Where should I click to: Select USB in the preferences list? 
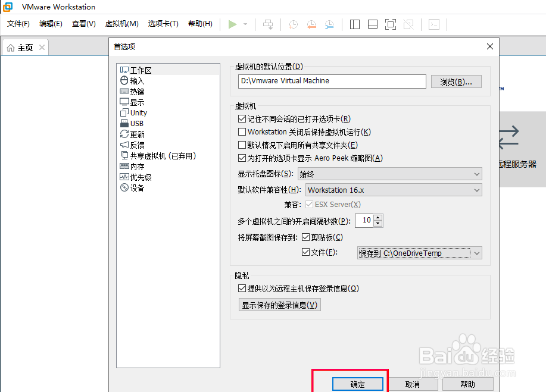tap(169, 124)
